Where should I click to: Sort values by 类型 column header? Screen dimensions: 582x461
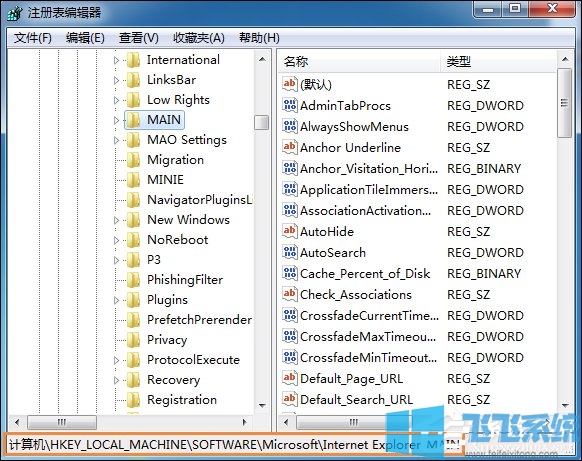(x=498, y=61)
